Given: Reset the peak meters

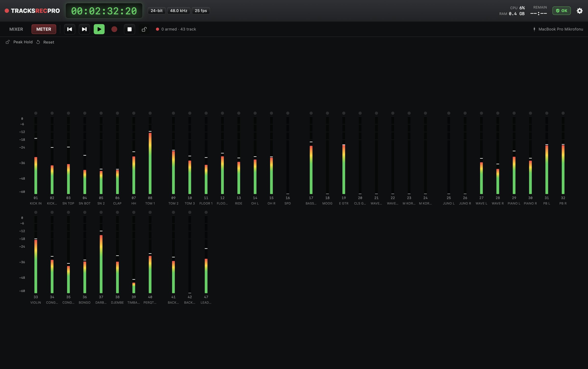Looking at the screenshot, I should coord(45,42).
